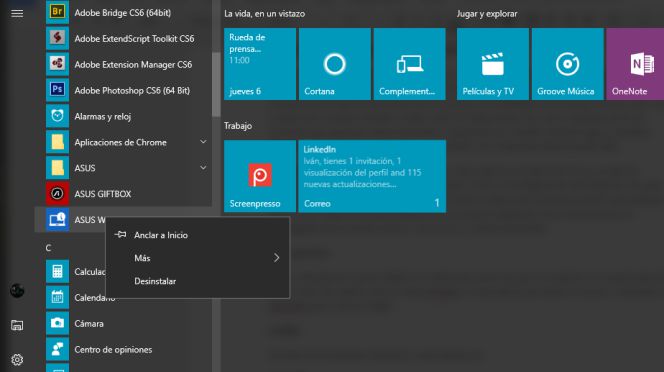Open the Cortana tile
The image size is (664, 372).
tap(335, 64)
